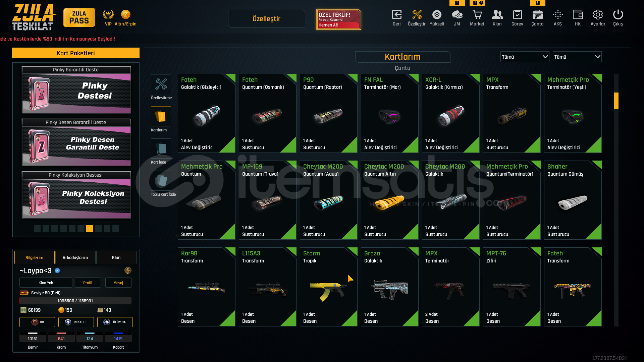This screenshot has height=362, width=644.
Task: Select the last carousel page dot
Action: click(116, 229)
